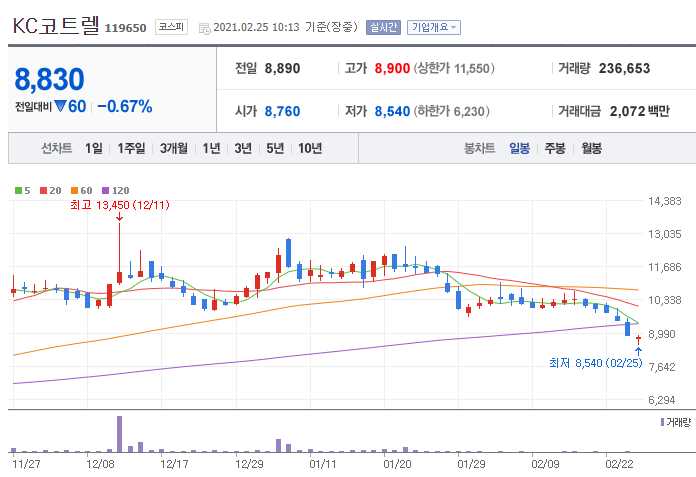This screenshot has width=696, height=477.
Task: Click the 01/20 date axis label
Action: pyautogui.click(x=396, y=465)
